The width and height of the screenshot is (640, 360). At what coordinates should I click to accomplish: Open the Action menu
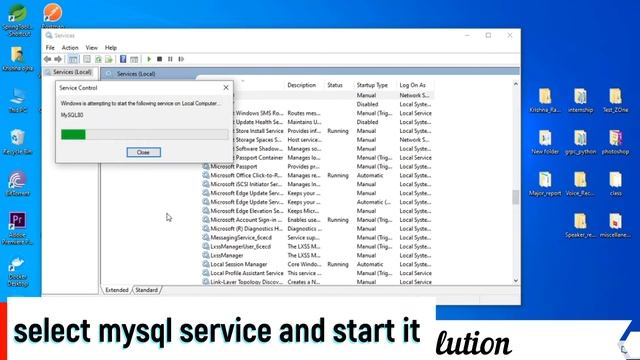70,48
